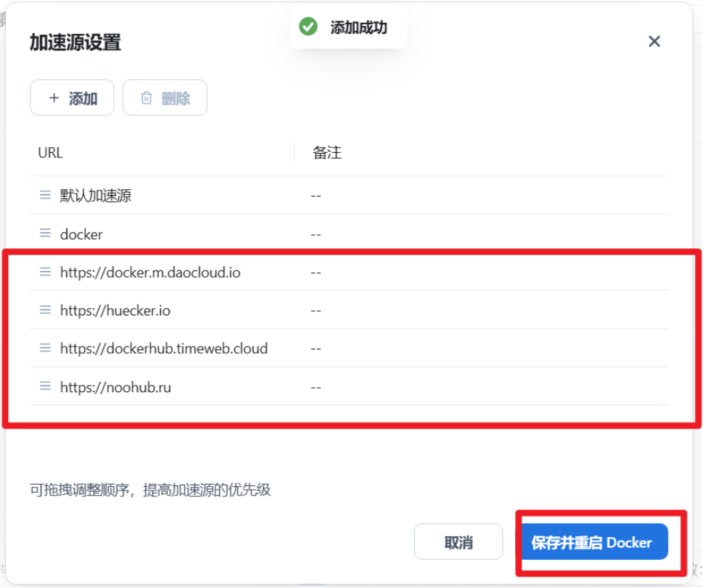Click the 删除 button with trash icon

pos(165,98)
